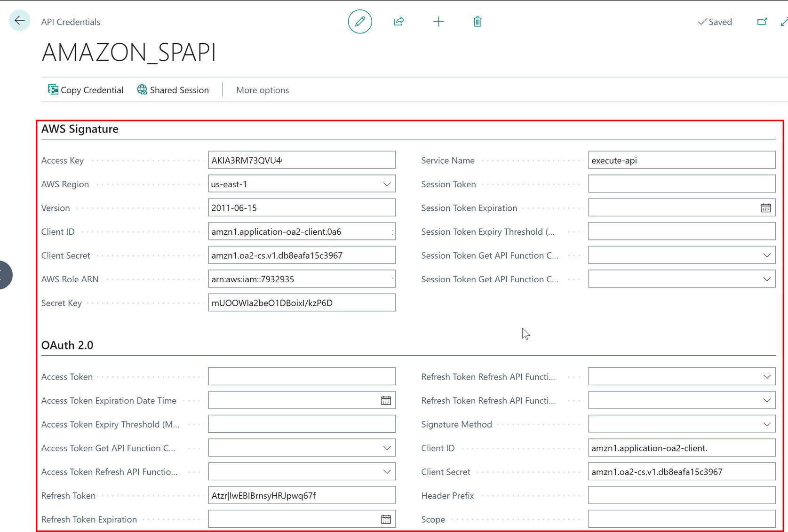Image resolution: width=788 pixels, height=532 pixels.
Task: Click the Client ID field under OAuth 2.0
Action: click(682, 448)
